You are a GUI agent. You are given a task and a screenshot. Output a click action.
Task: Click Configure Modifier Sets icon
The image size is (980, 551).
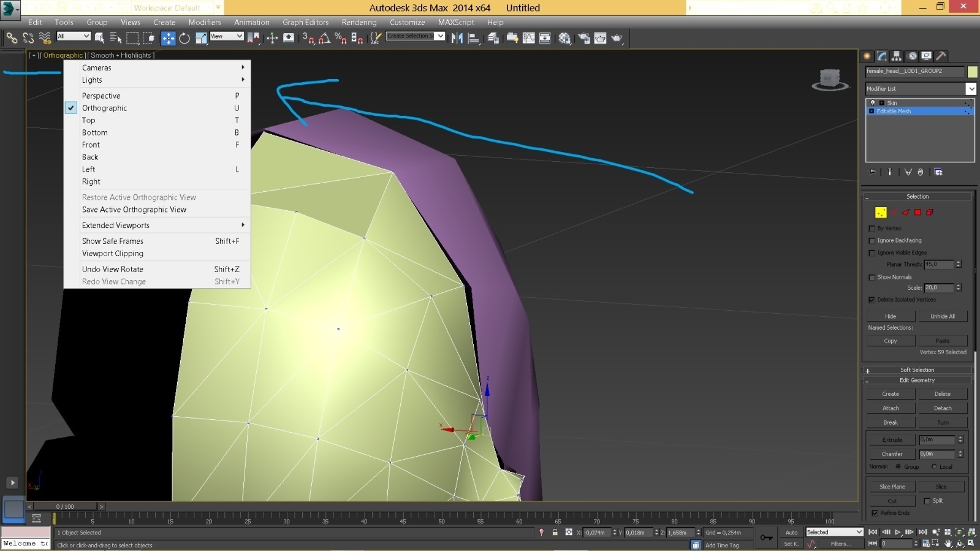click(938, 172)
